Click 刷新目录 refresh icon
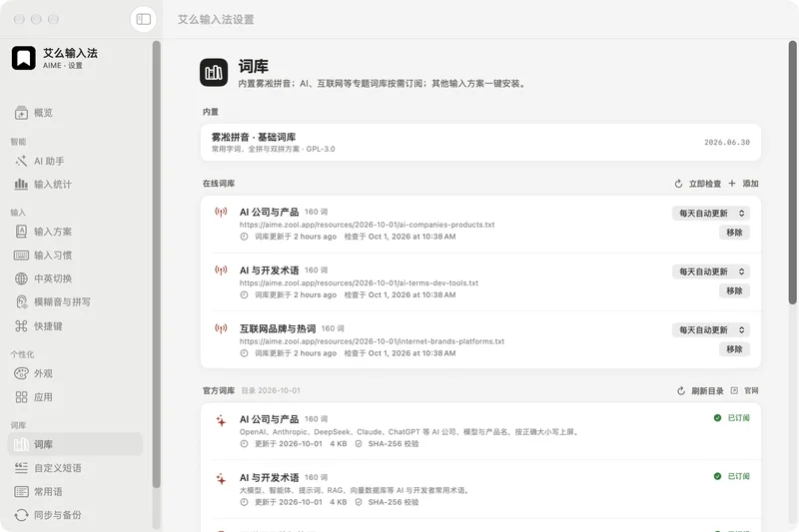Image resolution: width=799 pixels, height=532 pixels. click(x=681, y=391)
